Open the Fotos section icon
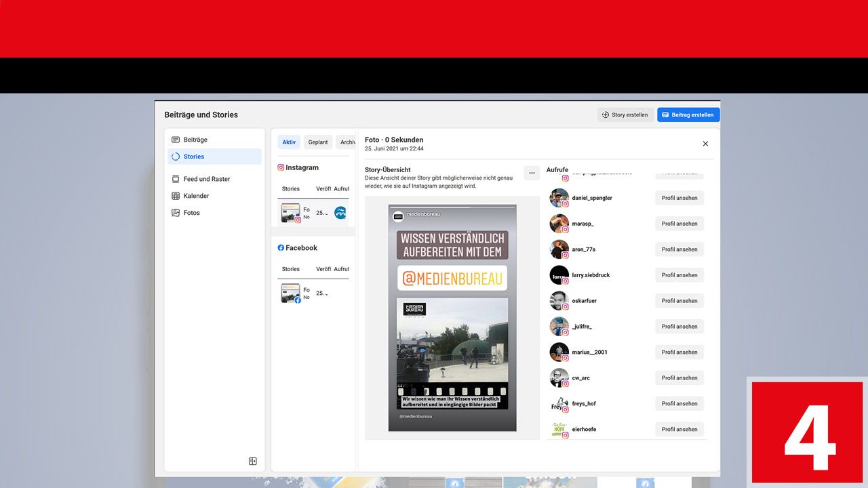Image resolution: width=868 pixels, height=488 pixels. (176, 213)
